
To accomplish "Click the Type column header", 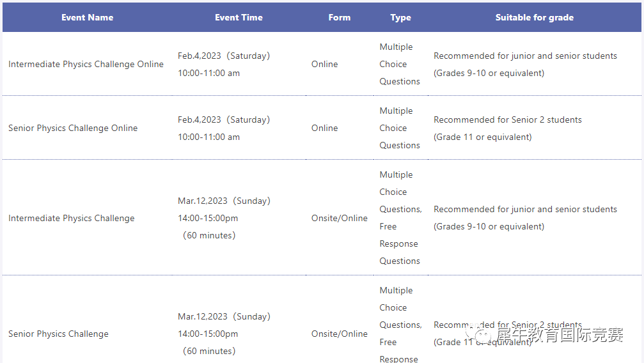I will point(400,18).
